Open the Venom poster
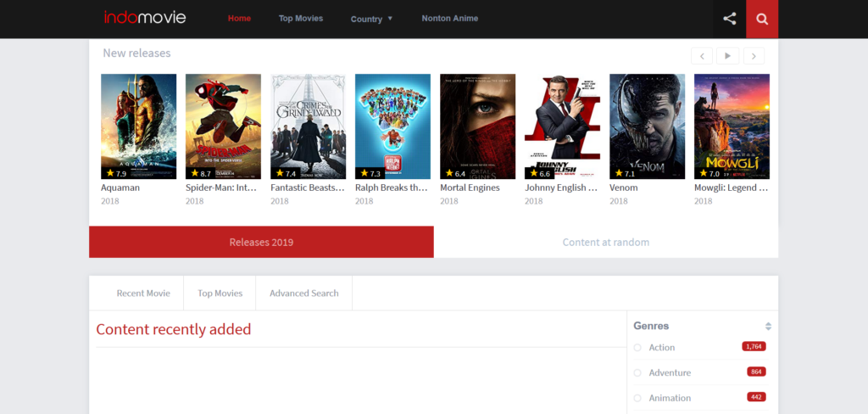Screen dimensions: 868x414 click(647, 126)
